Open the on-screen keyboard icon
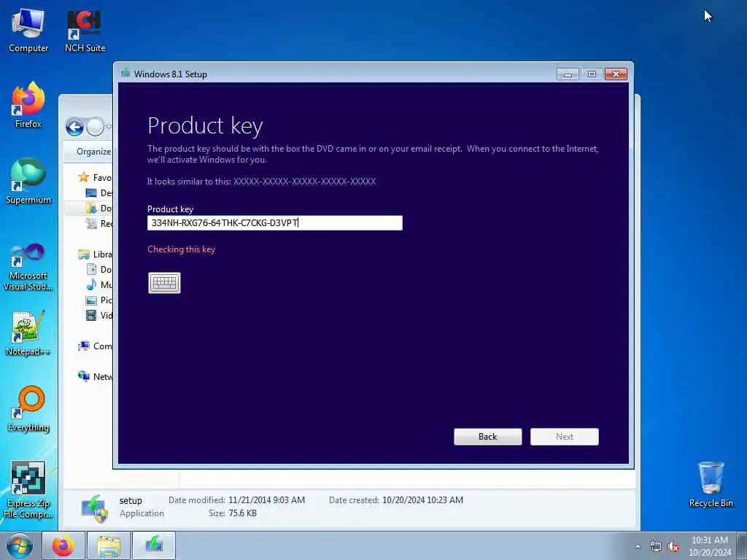Screen dimensions: 747x560 [x=164, y=283]
